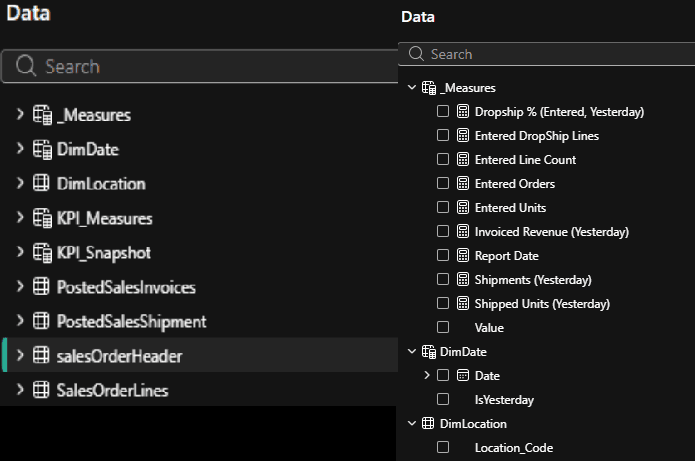Expand the KPI_Snapshot table
Viewport: 695px width, 461px height.
coord(20,252)
